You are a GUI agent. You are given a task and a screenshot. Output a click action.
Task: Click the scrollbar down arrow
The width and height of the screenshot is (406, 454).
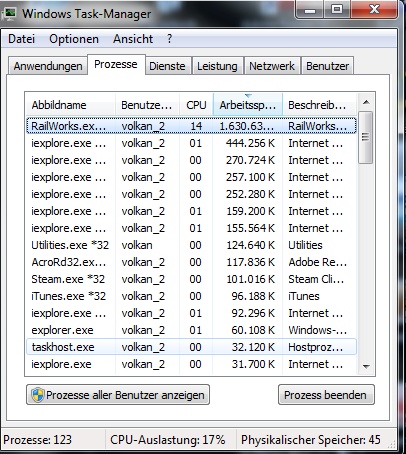[x=366, y=367]
